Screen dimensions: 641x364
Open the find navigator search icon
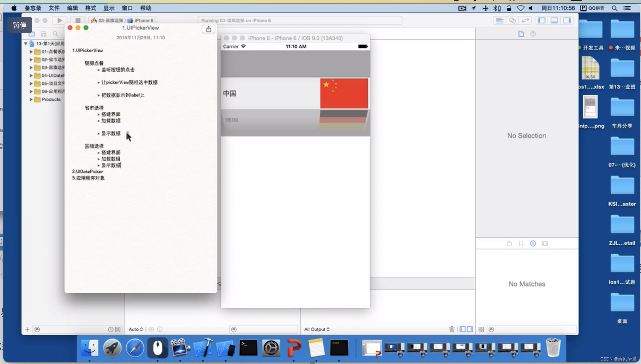pos(55,34)
